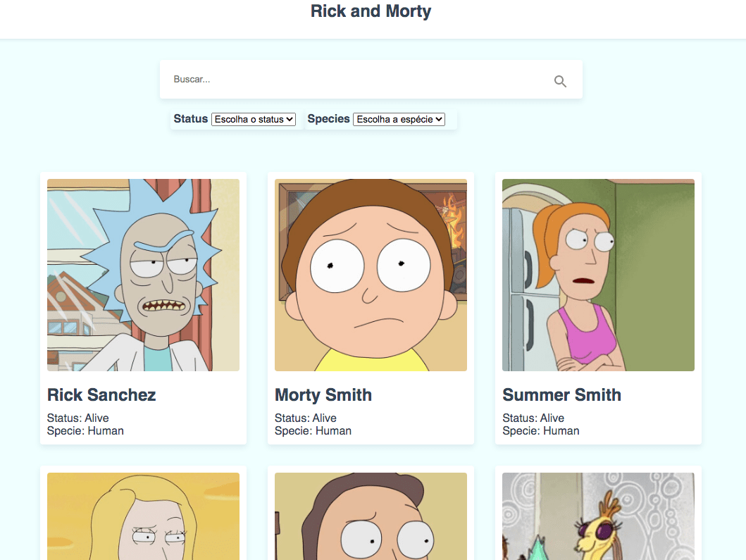Click the bird creature thumbnail bottom right
This screenshot has width=746, height=560.
point(598,516)
